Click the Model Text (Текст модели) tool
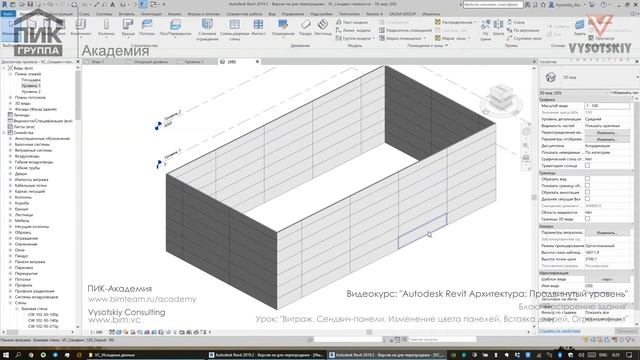 point(352,22)
